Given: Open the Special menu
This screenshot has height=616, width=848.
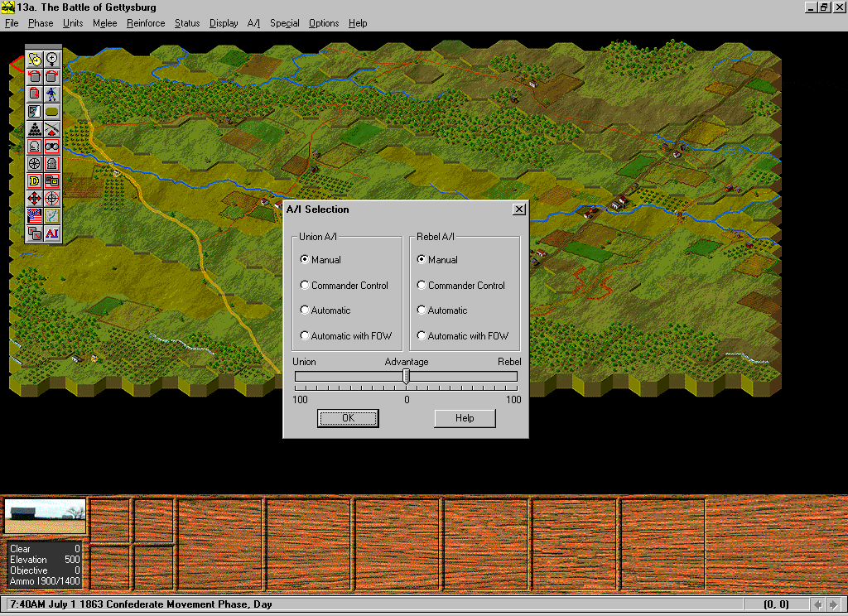Looking at the screenshot, I should [x=284, y=23].
